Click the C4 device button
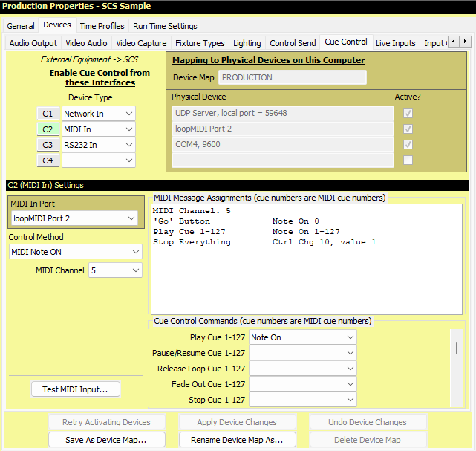The width and height of the screenshot is (476, 451). 48,160
